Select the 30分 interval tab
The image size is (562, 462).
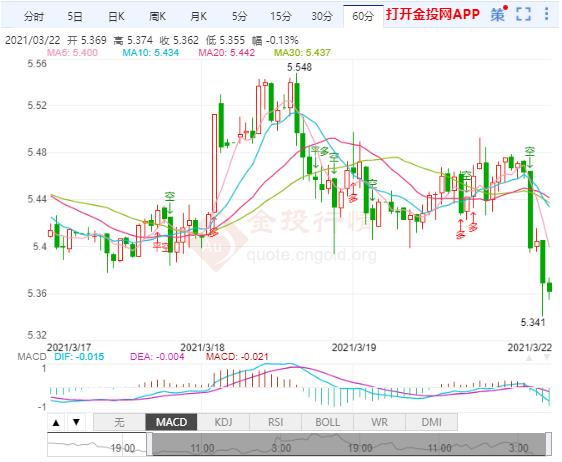point(322,16)
